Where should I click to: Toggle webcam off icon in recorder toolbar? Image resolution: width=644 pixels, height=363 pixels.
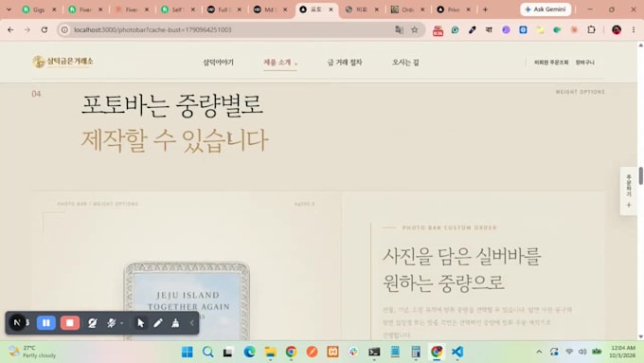click(93, 323)
